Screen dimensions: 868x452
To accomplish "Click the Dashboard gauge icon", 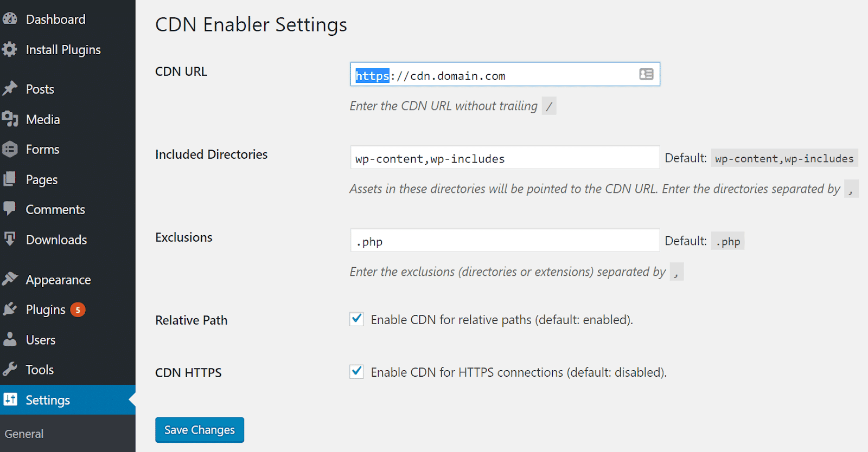I will [11, 18].
